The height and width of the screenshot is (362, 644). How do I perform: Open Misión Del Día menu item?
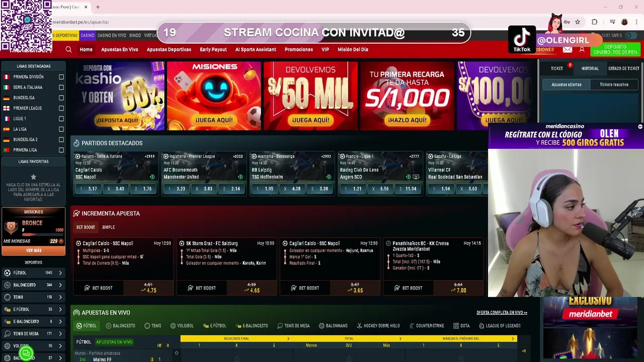coord(353,49)
